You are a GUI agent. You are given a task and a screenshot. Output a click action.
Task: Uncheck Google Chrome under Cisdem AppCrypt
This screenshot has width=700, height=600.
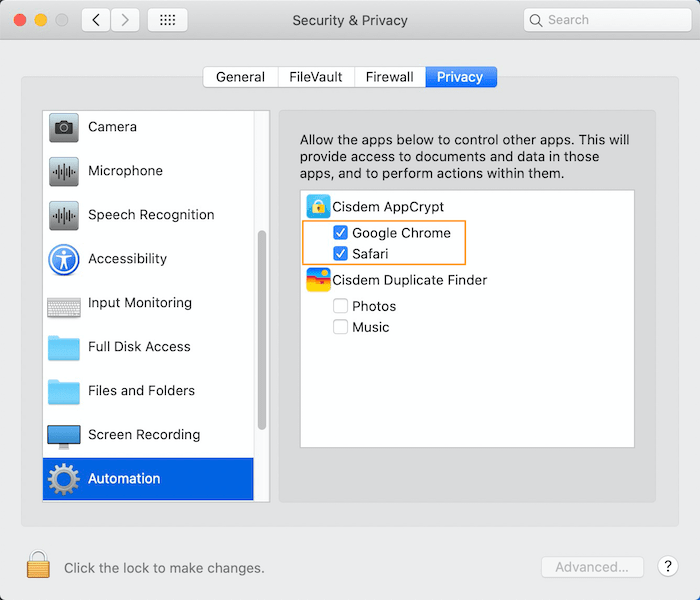pos(340,232)
